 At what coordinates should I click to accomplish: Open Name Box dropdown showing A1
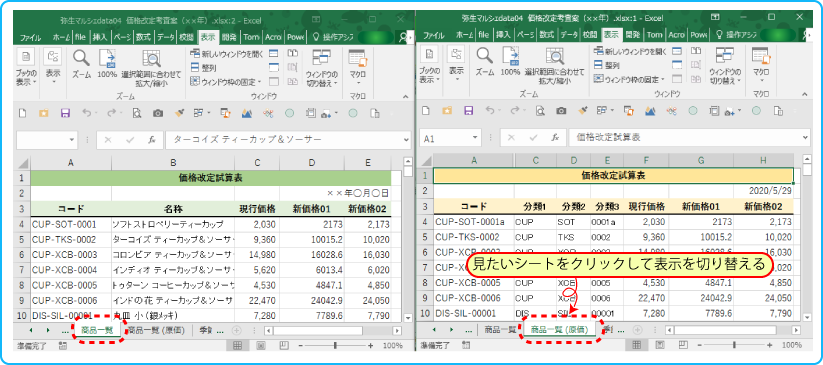click(x=475, y=138)
